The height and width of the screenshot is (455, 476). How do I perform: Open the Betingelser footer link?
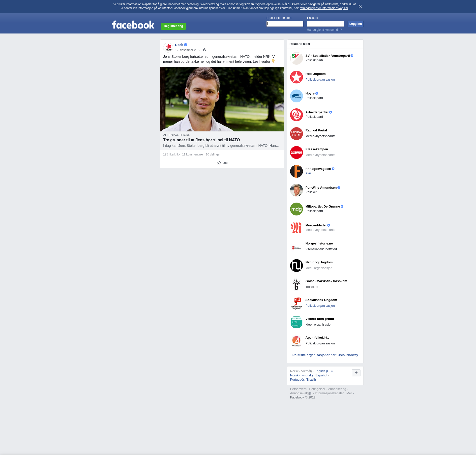point(317,389)
